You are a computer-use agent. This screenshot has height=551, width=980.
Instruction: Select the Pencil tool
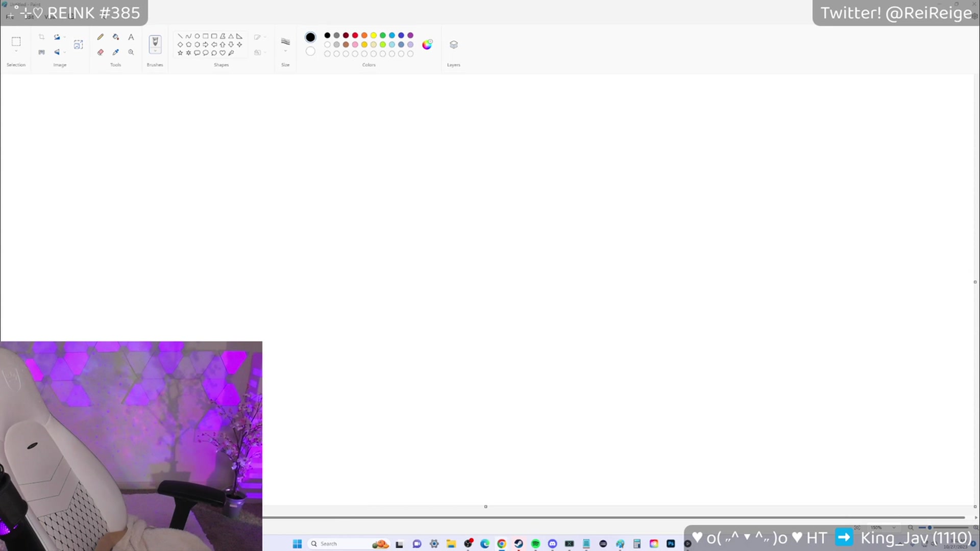tap(101, 37)
